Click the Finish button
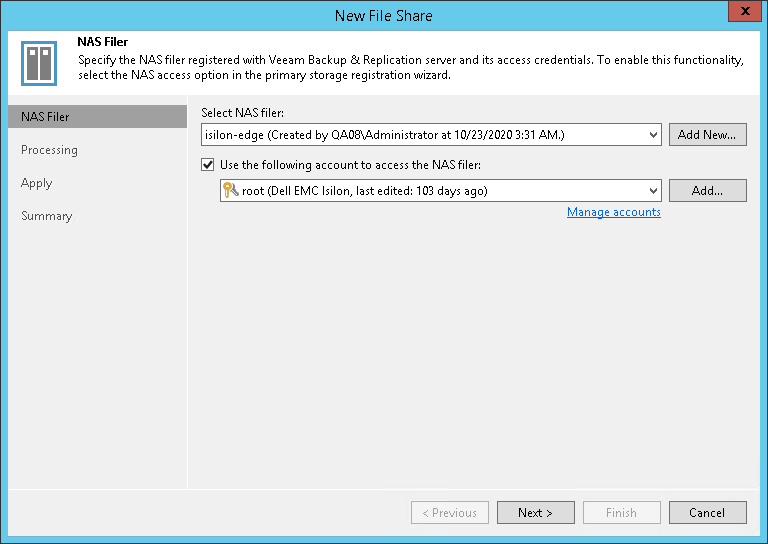Viewport: 768px width, 544px height. [621, 513]
